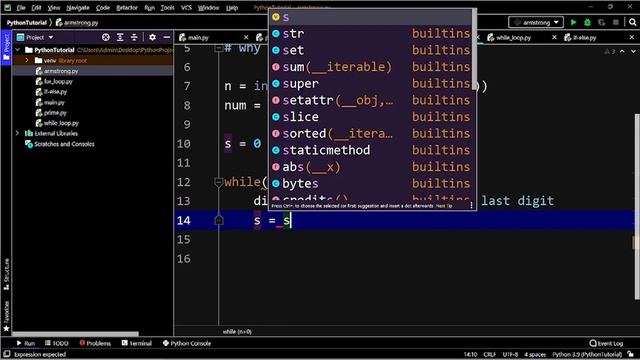Expand External Libraries node
The height and width of the screenshot is (360, 640).
[18, 133]
